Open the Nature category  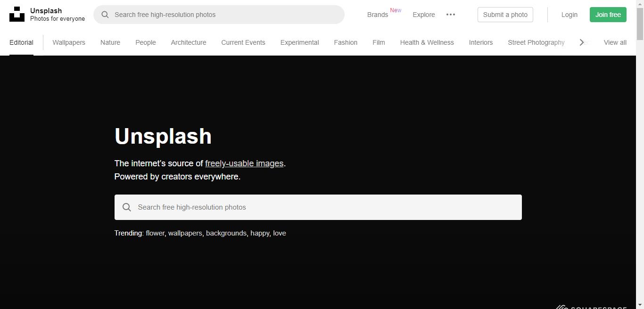[110, 42]
